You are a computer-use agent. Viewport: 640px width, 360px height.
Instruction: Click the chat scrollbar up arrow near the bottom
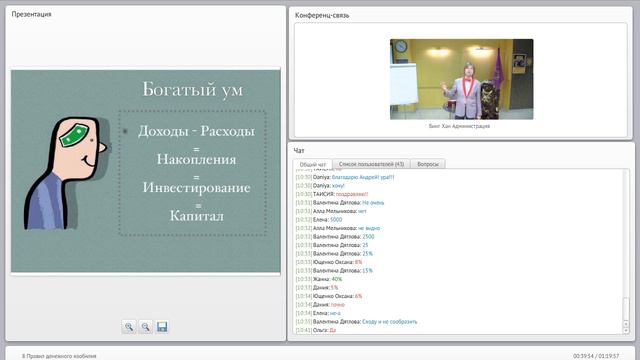click(x=626, y=324)
